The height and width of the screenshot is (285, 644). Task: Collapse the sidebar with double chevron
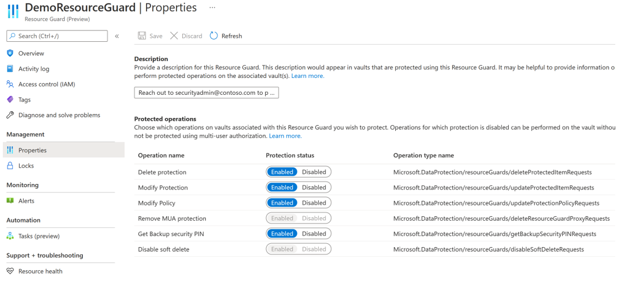(x=117, y=36)
